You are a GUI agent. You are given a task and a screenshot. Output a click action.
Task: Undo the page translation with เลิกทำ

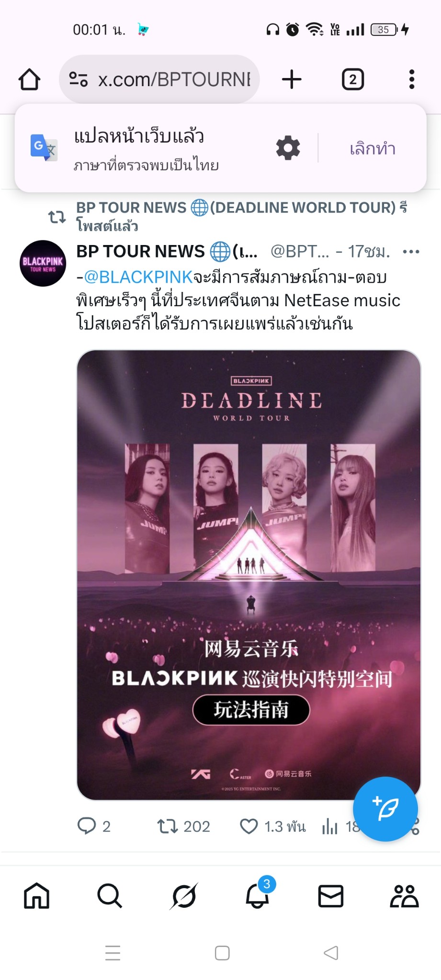[373, 149]
